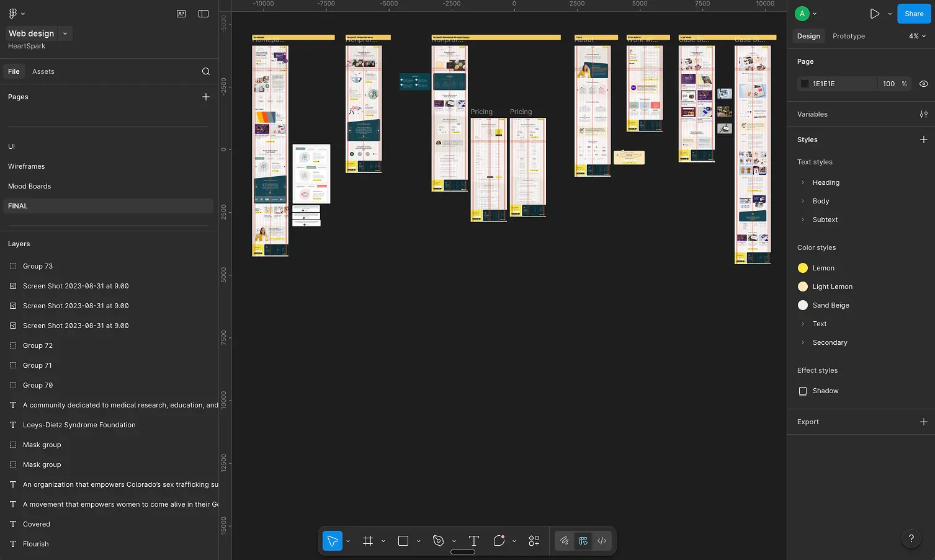This screenshot has height=560, width=935.
Task: Select the Frame tool
Action: coord(368,541)
